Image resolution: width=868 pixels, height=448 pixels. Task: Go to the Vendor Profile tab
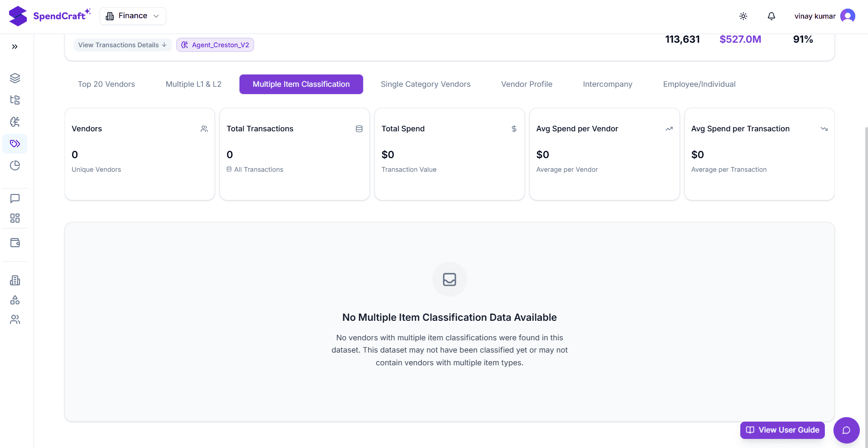(x=526, y=85)
